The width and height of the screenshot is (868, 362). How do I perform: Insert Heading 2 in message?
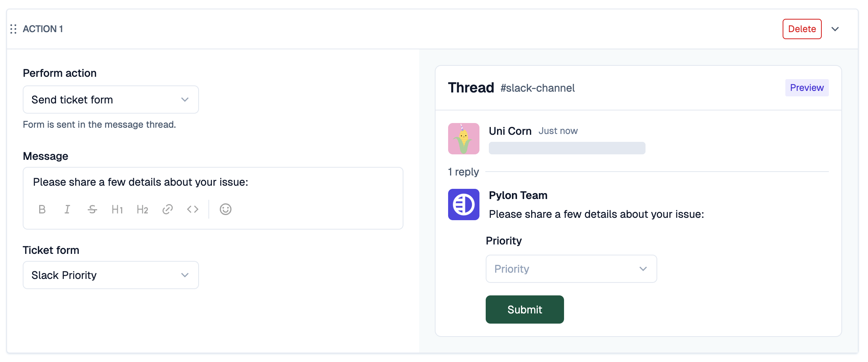pyautogui.click(x=143, y=209)
